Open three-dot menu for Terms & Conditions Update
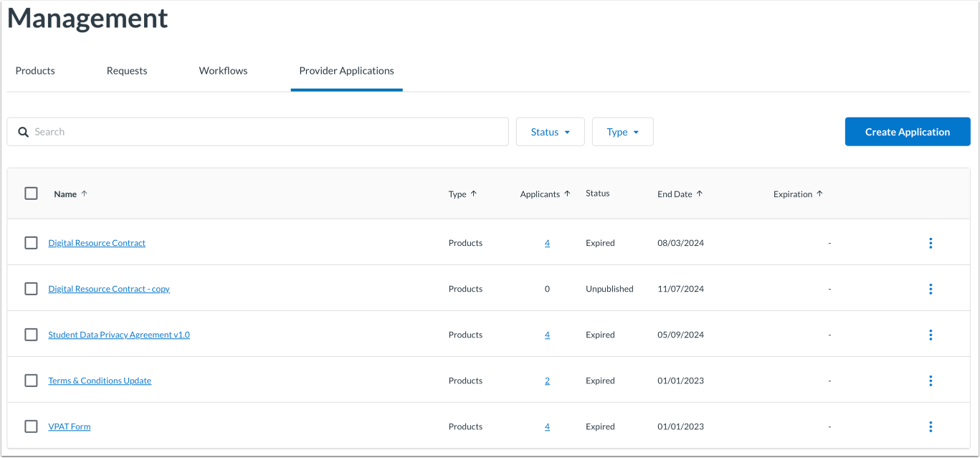Image resolution: width=980 pixels, height=458 pixels. 931,381
